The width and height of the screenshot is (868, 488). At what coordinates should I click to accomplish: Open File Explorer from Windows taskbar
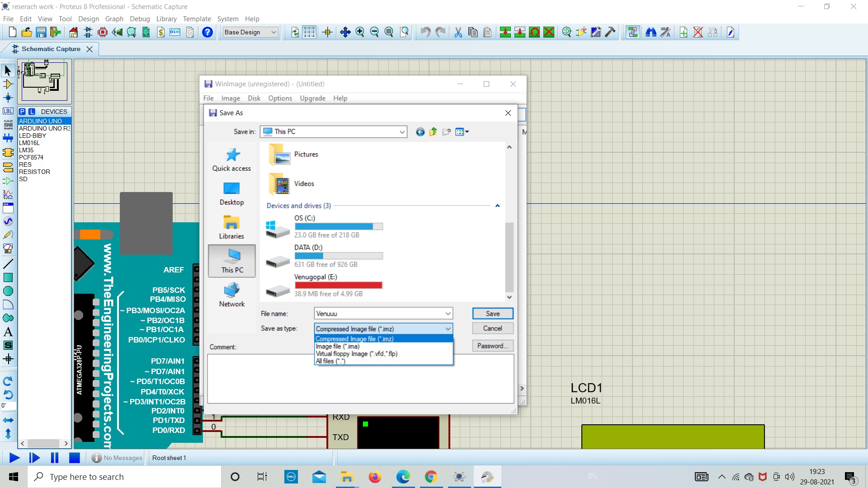347,477
